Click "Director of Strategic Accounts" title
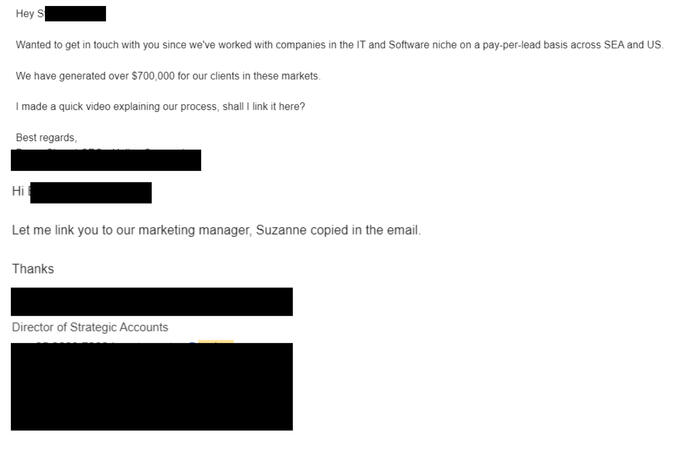This screenshot has width=673, height=450. [x=90, y=327]
